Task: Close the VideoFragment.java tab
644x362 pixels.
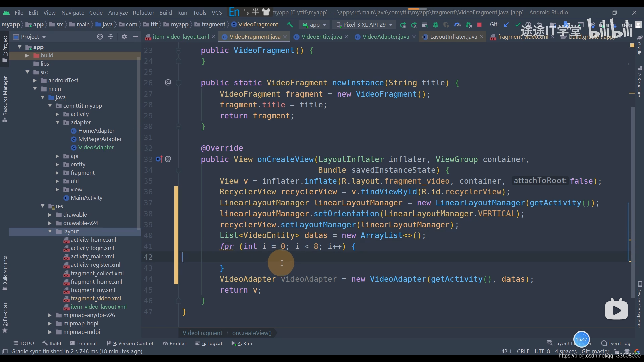Action: pyautogui.click(x=285, y=37)
